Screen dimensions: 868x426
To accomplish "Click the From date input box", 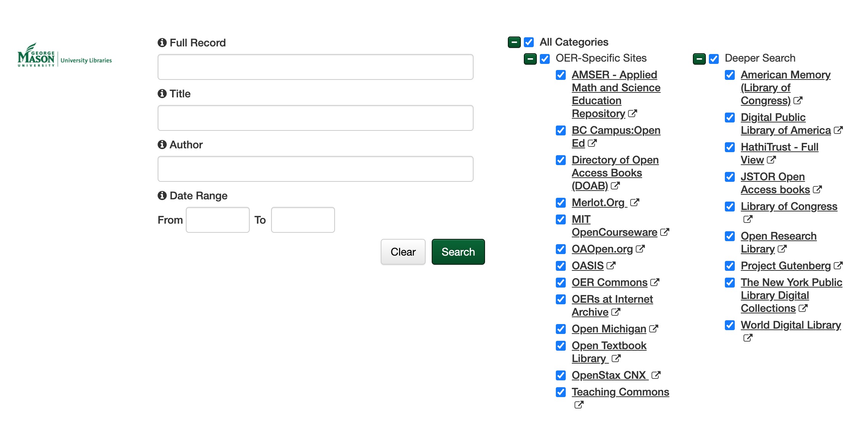I will pos(218,220).
